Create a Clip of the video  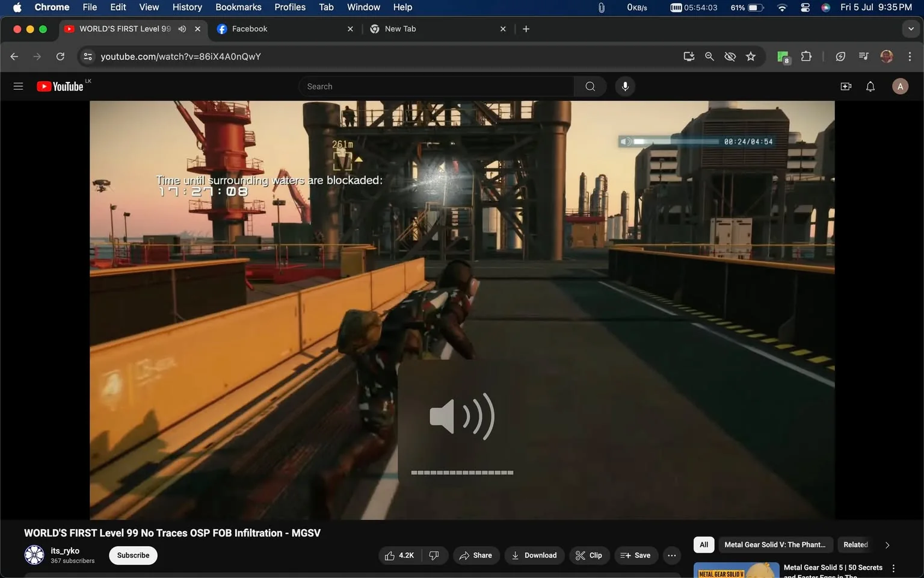(x=589, y=555)
